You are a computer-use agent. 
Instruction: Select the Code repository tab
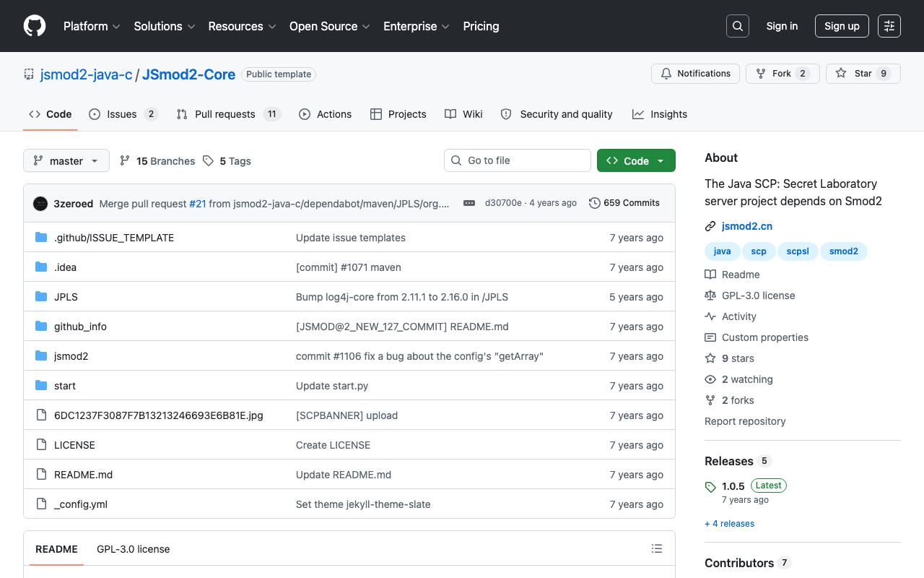51,114
